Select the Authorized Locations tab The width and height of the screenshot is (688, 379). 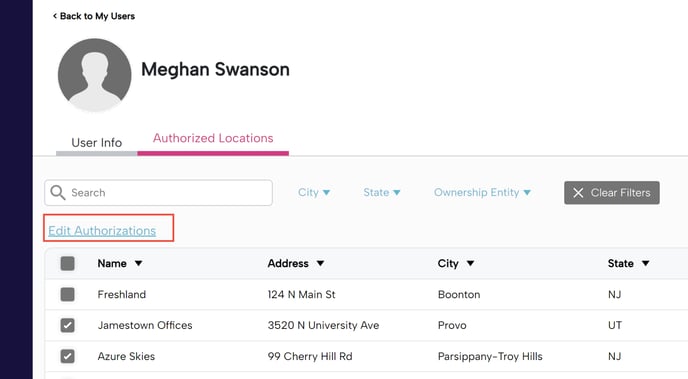coord(213,138)
